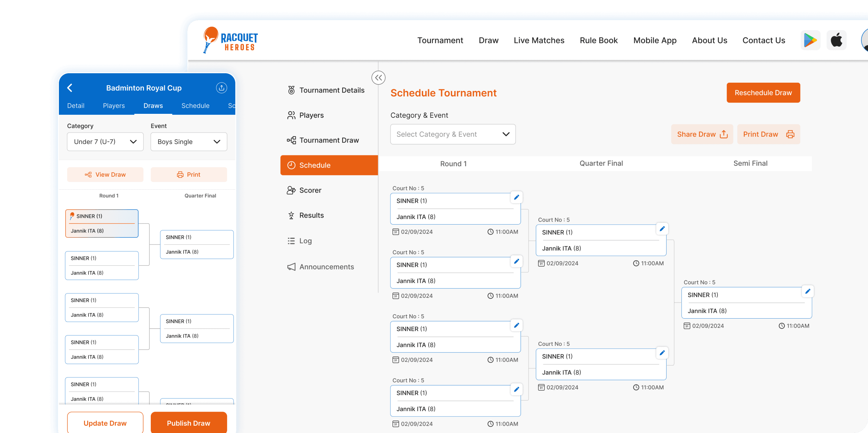Expand the Under 7 (U-7) category dropdown
The width and height of the screenshot is (868, 433).
coord(105,142)
